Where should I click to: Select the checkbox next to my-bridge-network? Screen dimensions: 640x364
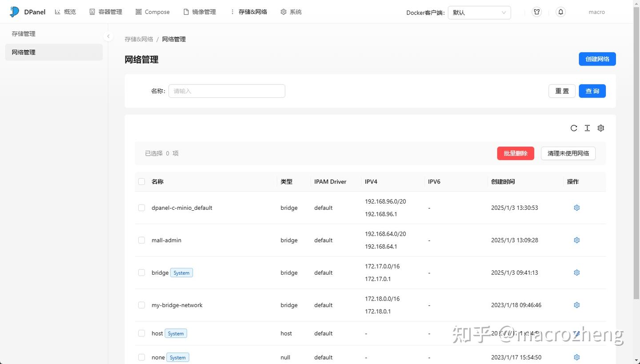[141, 305]
